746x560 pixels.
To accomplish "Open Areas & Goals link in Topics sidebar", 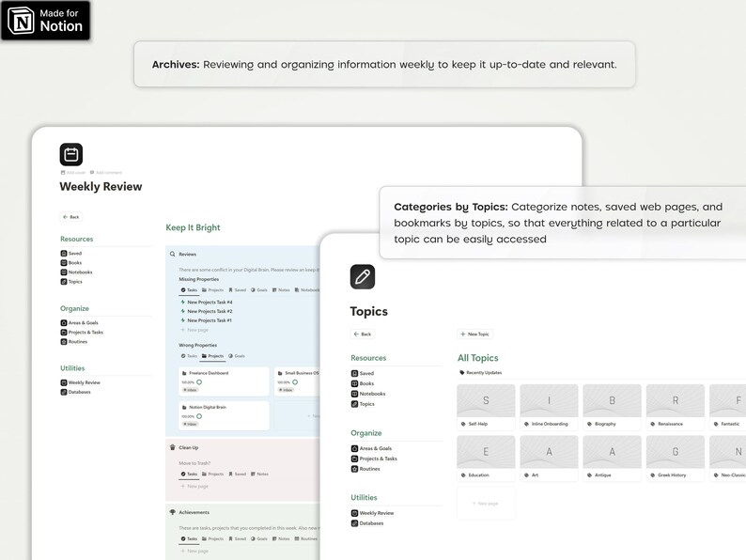I will click(371, 448).
